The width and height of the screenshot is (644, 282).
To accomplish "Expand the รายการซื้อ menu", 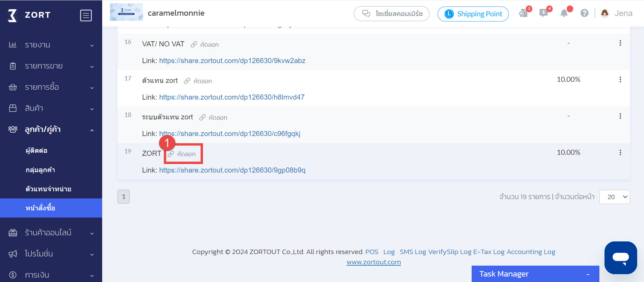I will (x=51, y=87).
